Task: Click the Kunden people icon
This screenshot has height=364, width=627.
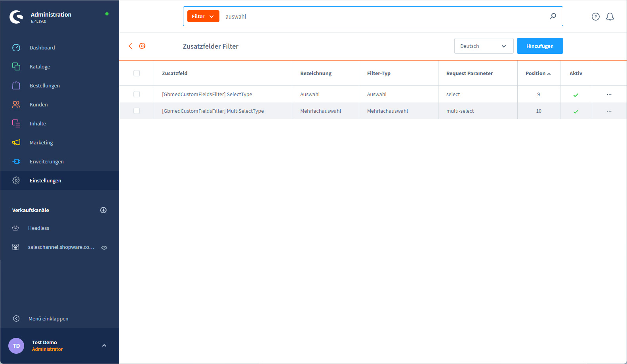Action: 16,104
